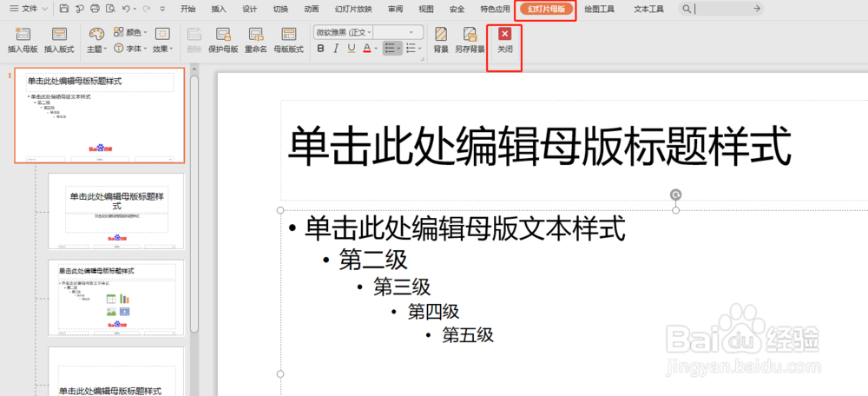Click 插入母版 (Insert Master) icon
Image resolution: width=868 pixels, height=396 pixels.
point(23,35)
